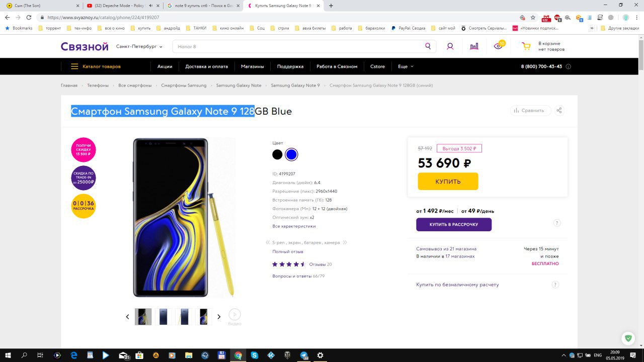Open Доставка и оплата menu item
Viewport: 644px width, 362px height.
206,66
